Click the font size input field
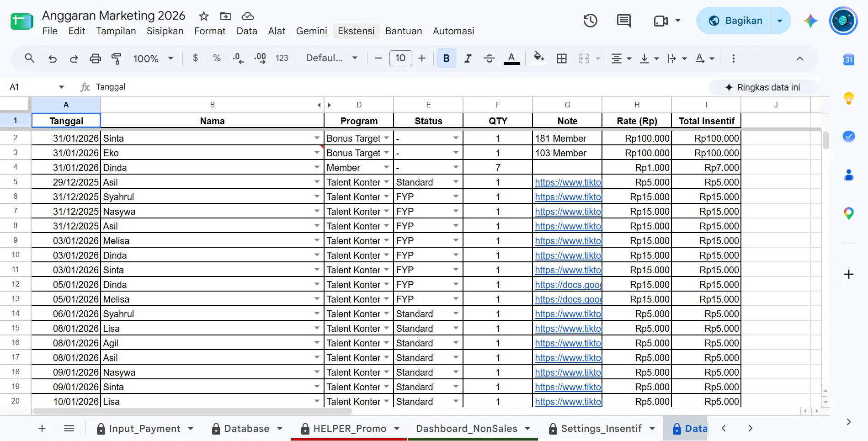 pos(400,58)
